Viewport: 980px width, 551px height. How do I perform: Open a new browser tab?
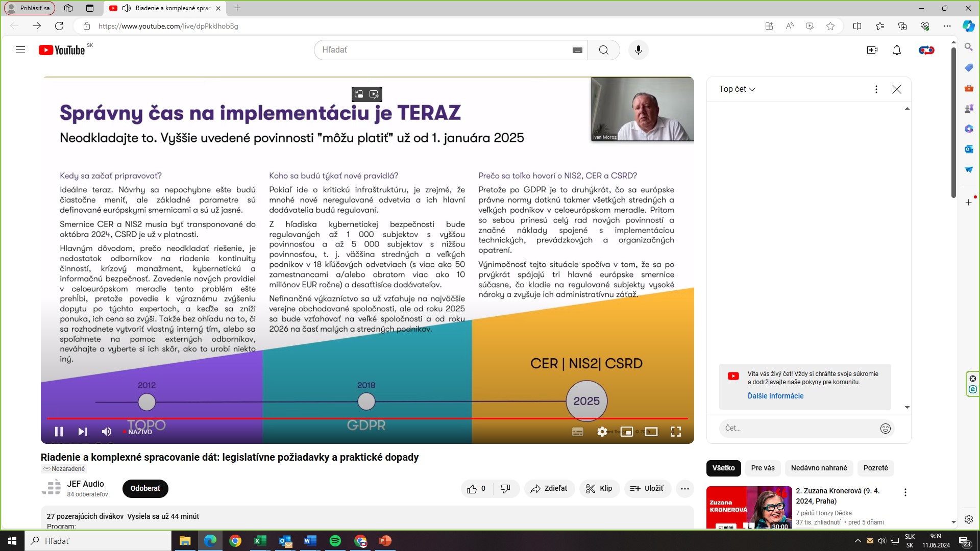237,8
